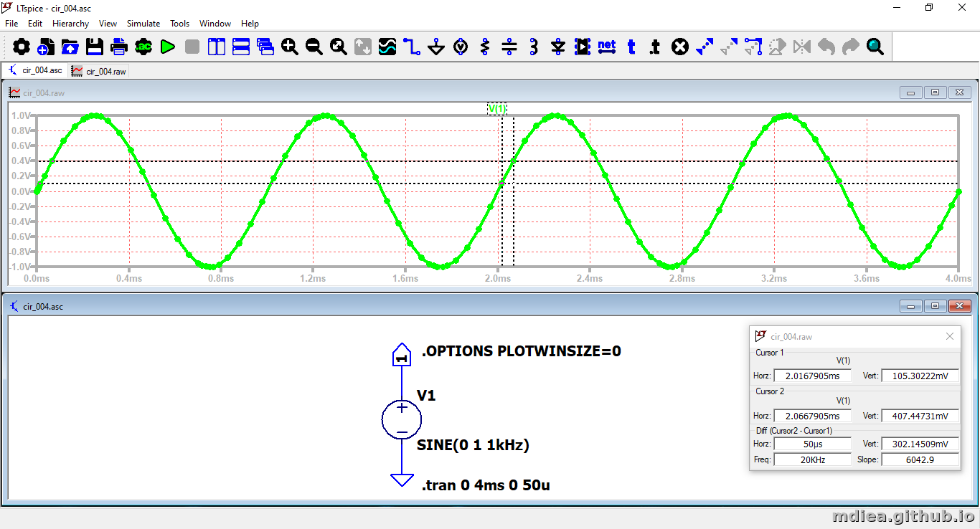The image size is (980, 529).
Task: Cascade windows icon
Action: [x=265, y=47]
